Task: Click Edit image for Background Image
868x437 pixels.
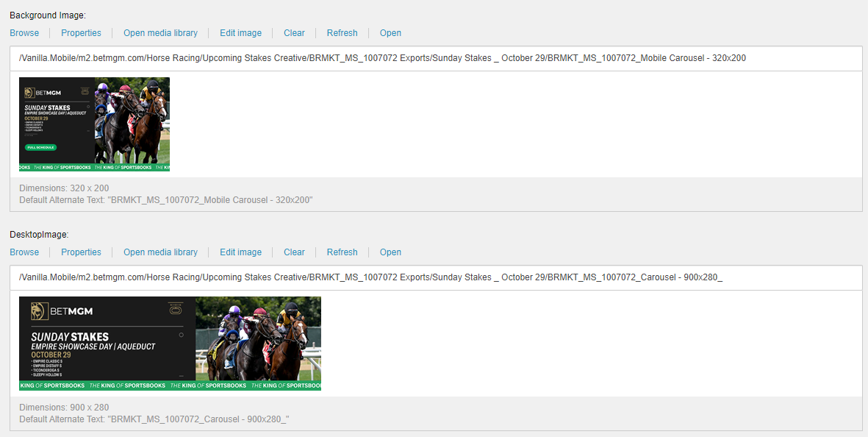Action: (x=241, y=32)
